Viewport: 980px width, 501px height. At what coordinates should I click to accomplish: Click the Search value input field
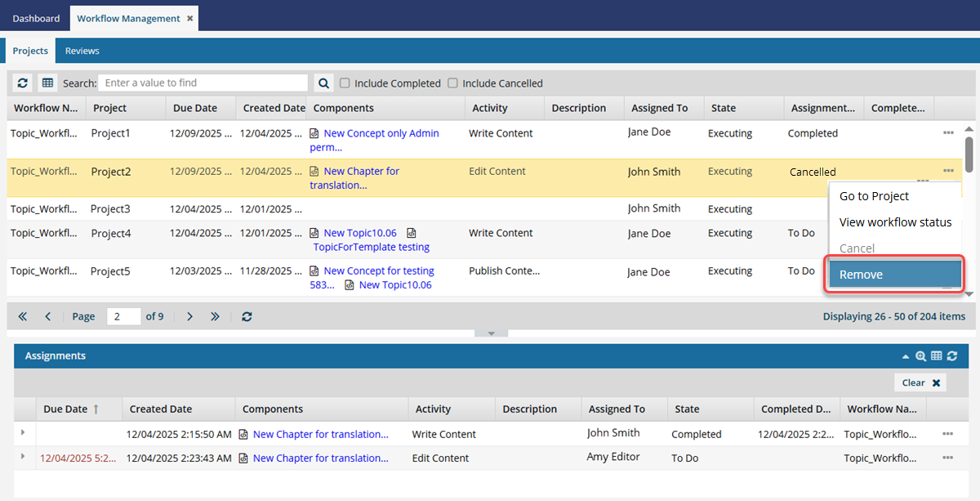(x=203, y=83)
